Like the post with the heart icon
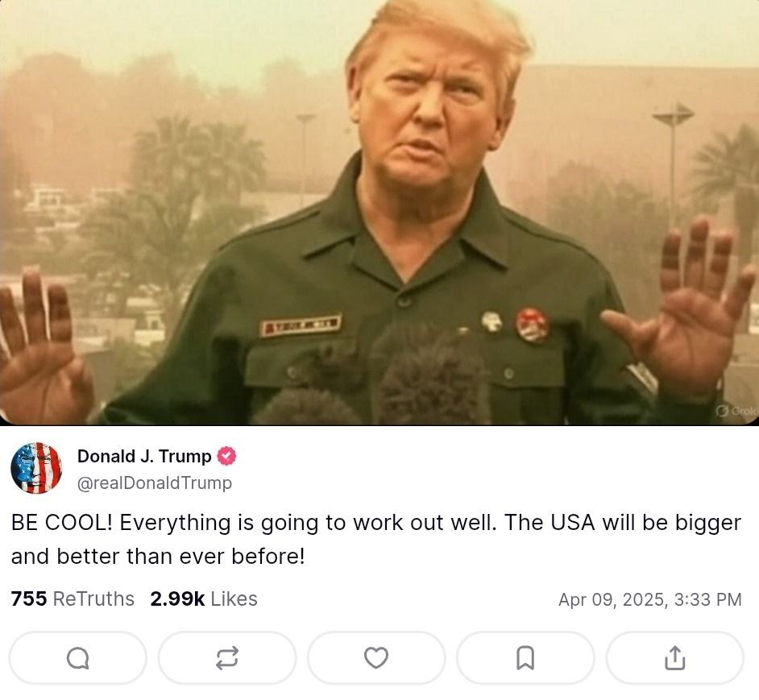759x700 pixels. [376, 658]
